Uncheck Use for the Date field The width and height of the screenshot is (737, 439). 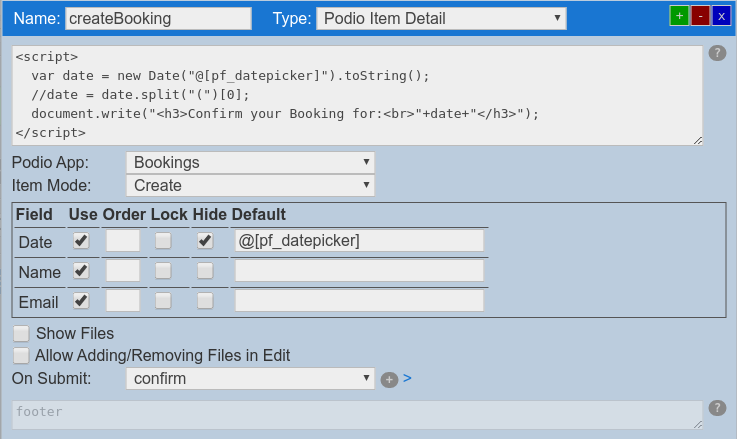tap(81, 241)
